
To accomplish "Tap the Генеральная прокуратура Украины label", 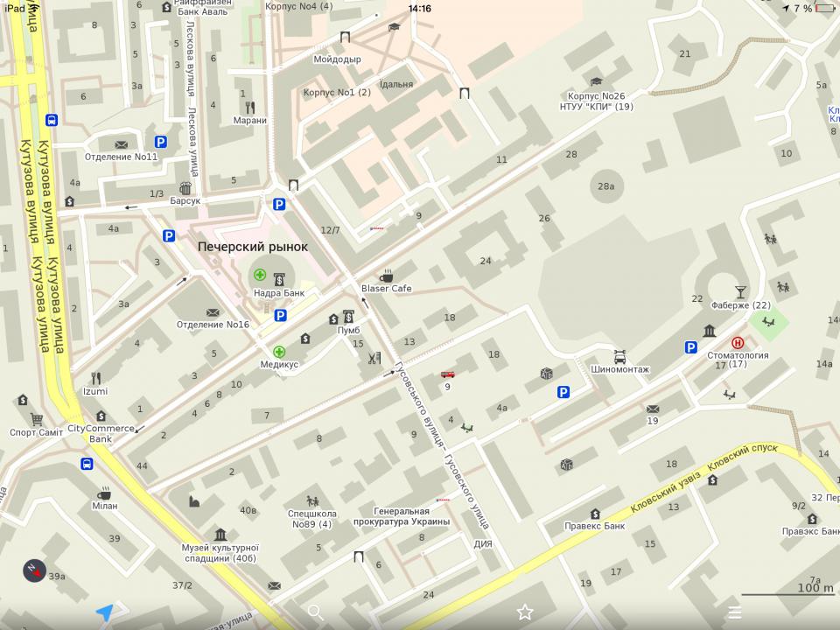I will tap(402, 516).
